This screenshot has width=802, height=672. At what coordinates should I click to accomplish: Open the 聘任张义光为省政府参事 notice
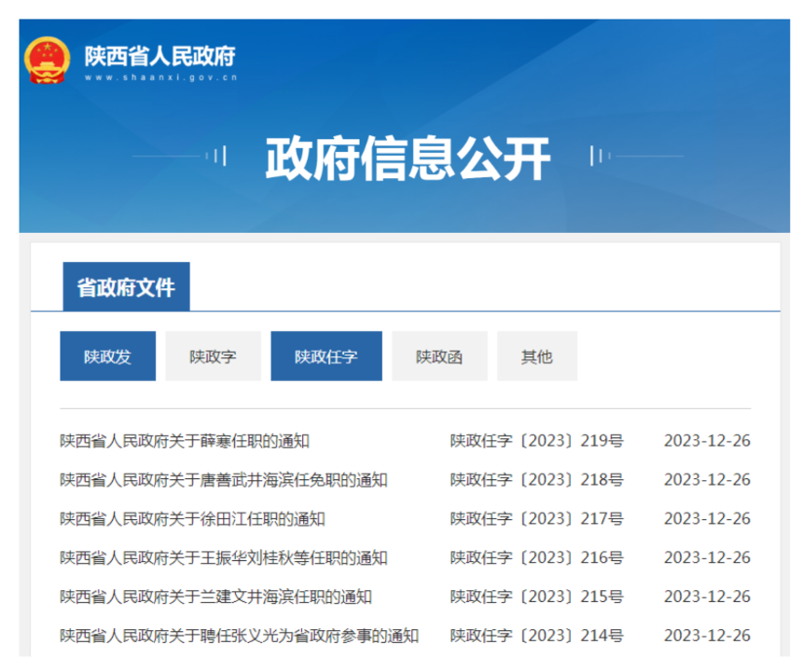[x=239, y=636]
